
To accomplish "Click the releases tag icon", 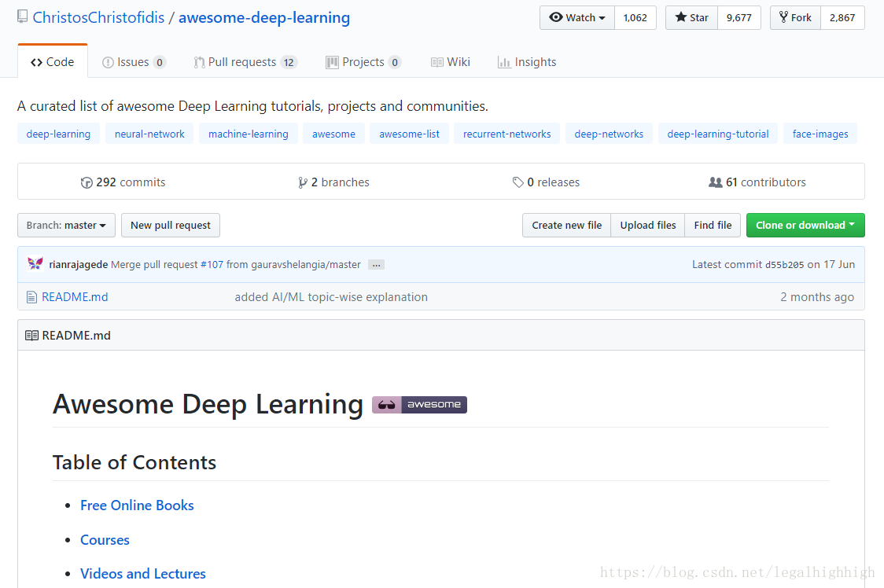I will (x=518, y=182).
